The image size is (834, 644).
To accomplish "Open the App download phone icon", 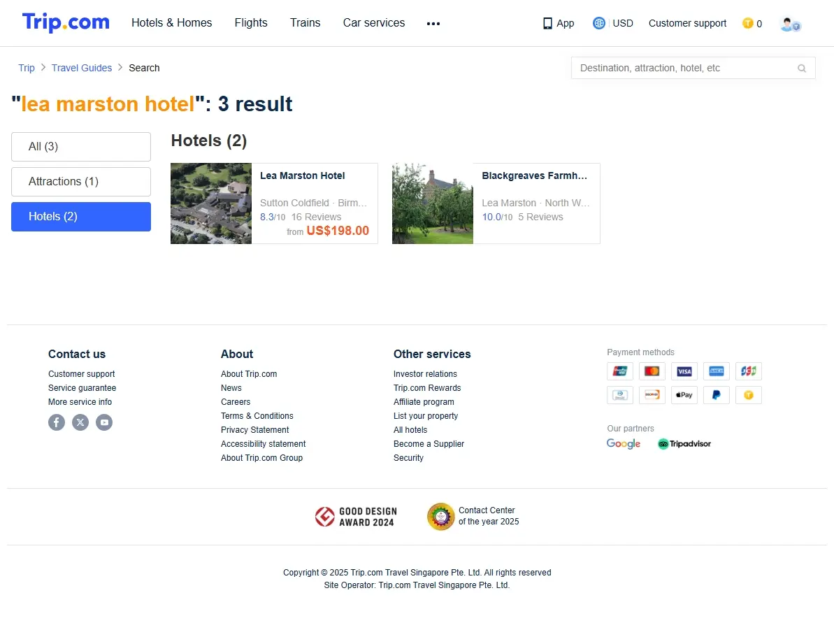I will 547,23.
